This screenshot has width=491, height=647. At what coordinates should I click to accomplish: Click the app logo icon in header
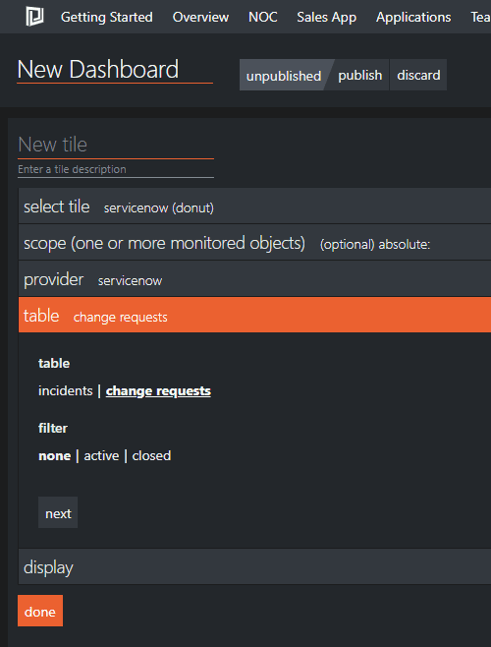pos(34,17)
